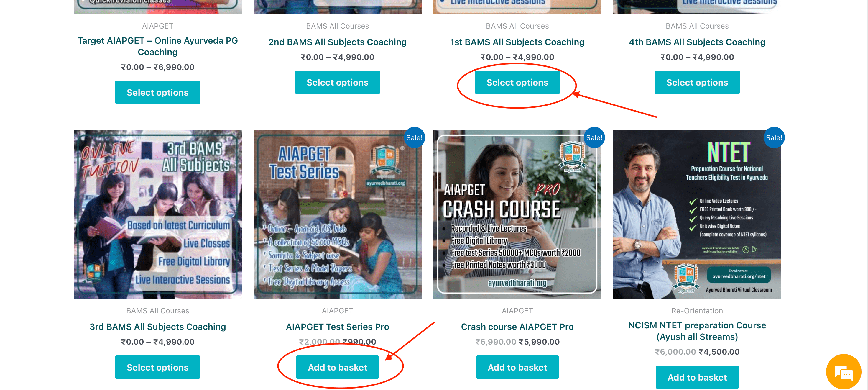Select options for 4th BAMS Coaching
The image size is (868, 390).
coord(697,82)
